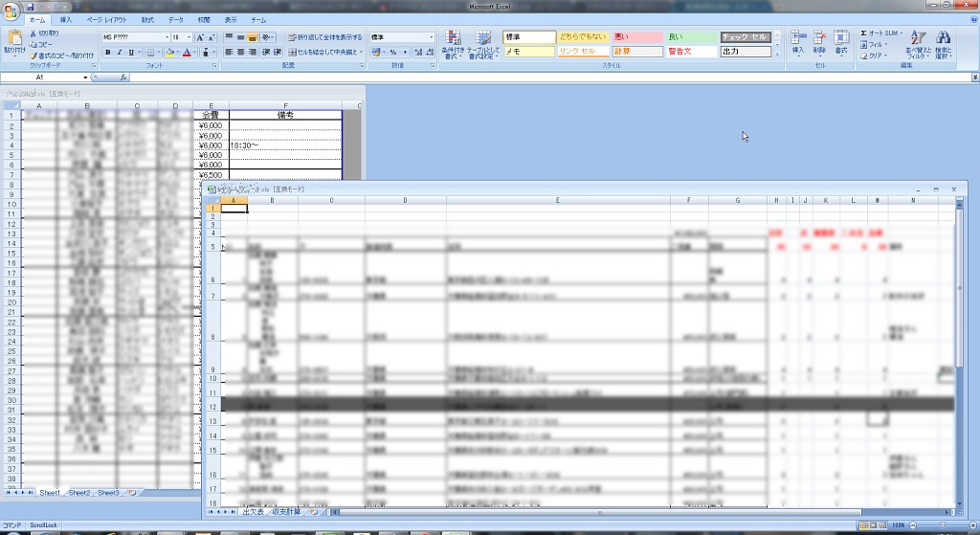Apply percent style
Screen dimensions: 980x535
pyautogui.click(x=393, y=53)
